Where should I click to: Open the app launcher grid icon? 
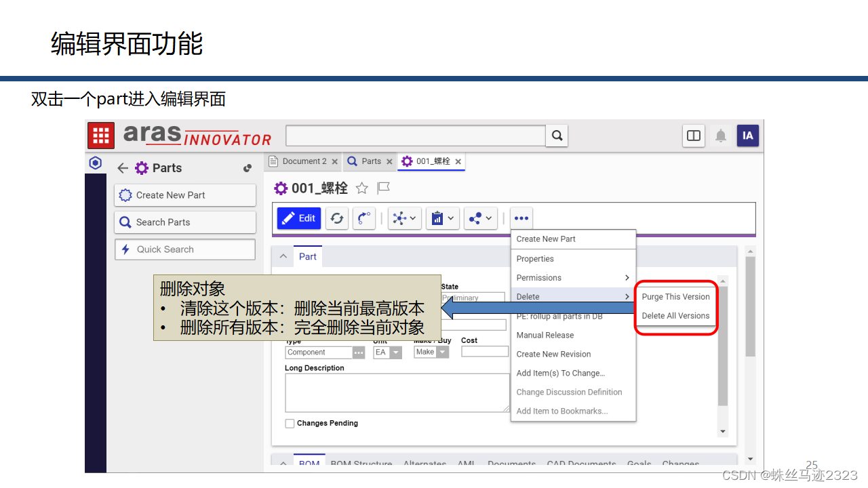pos(100,135)
